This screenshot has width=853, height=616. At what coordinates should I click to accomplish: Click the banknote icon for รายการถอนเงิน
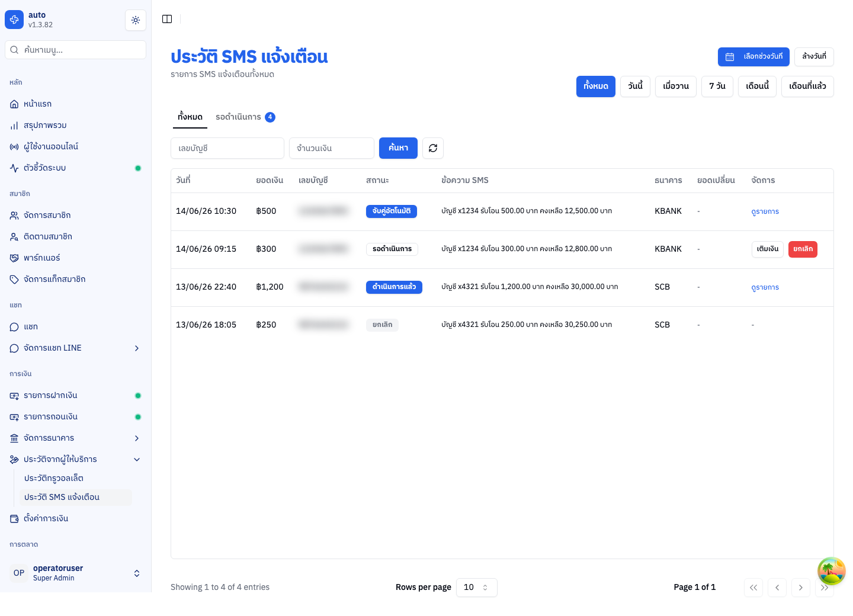tap(14, 417)
